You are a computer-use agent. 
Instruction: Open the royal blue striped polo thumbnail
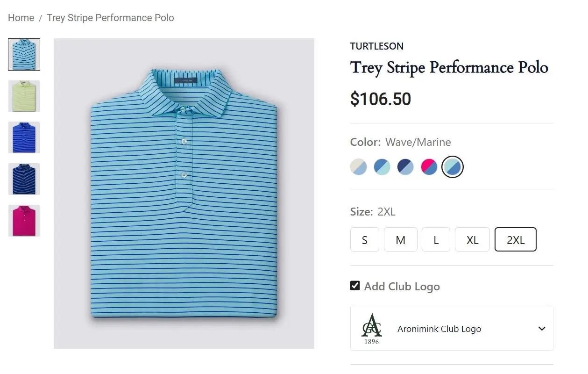24,137
